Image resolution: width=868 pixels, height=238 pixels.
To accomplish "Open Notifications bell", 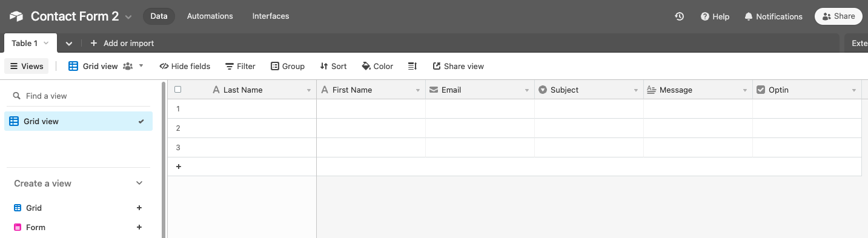I will pos(774,16).
